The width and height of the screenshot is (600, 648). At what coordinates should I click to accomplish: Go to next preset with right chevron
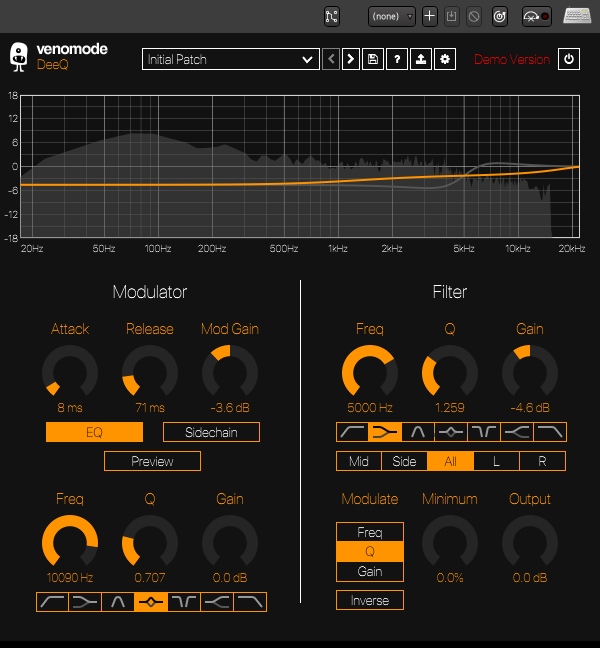(351, 59)
